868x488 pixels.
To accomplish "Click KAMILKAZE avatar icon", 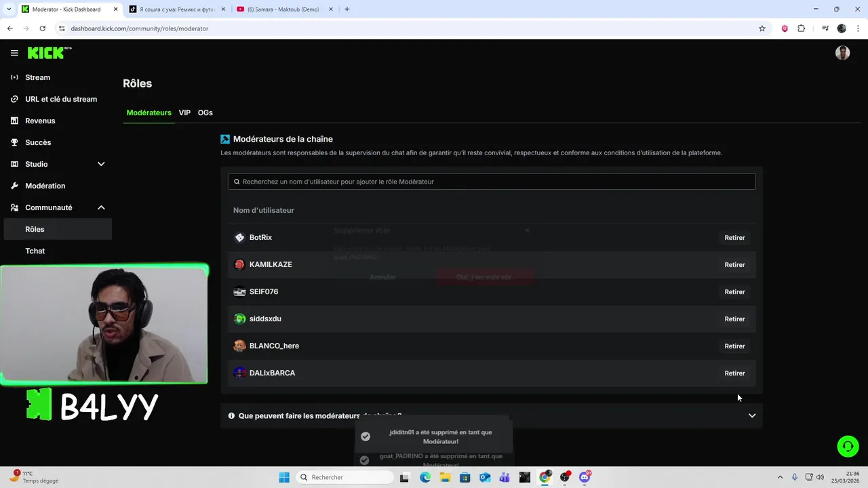I will [x=239, y=264].
